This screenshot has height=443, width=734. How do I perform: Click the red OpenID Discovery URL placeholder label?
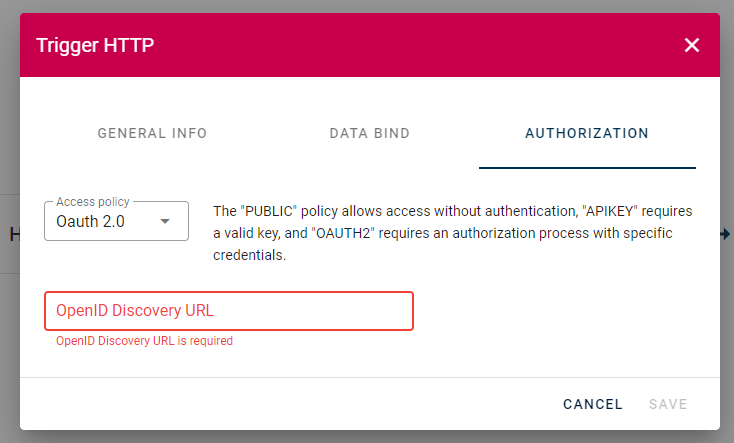[135, 310]
